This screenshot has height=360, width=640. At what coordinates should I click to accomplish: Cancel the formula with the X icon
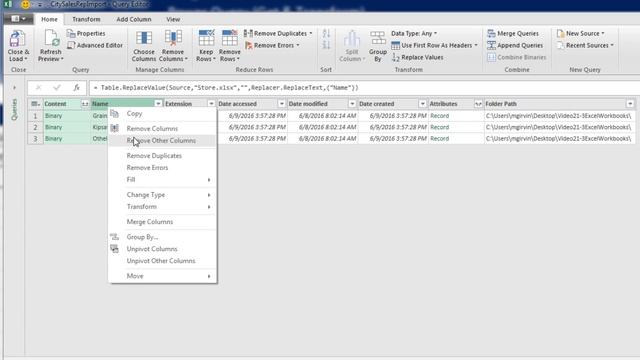click(x=38, y=88)
